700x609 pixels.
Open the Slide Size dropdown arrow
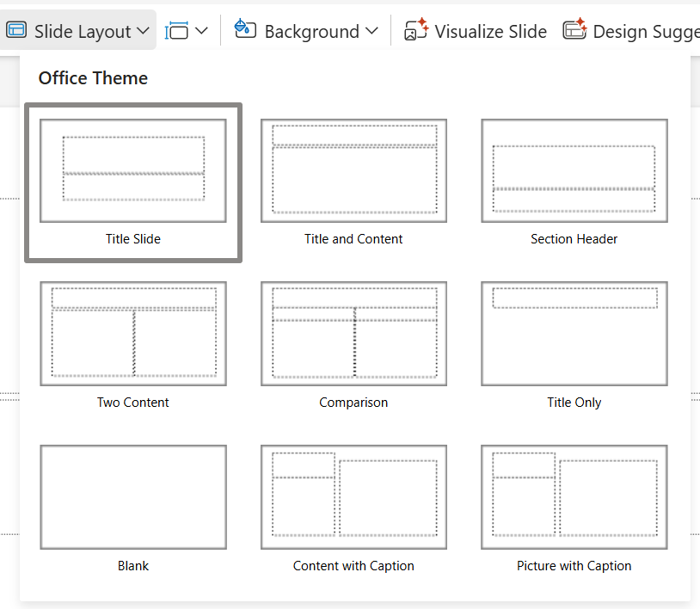tap(202, 31)
